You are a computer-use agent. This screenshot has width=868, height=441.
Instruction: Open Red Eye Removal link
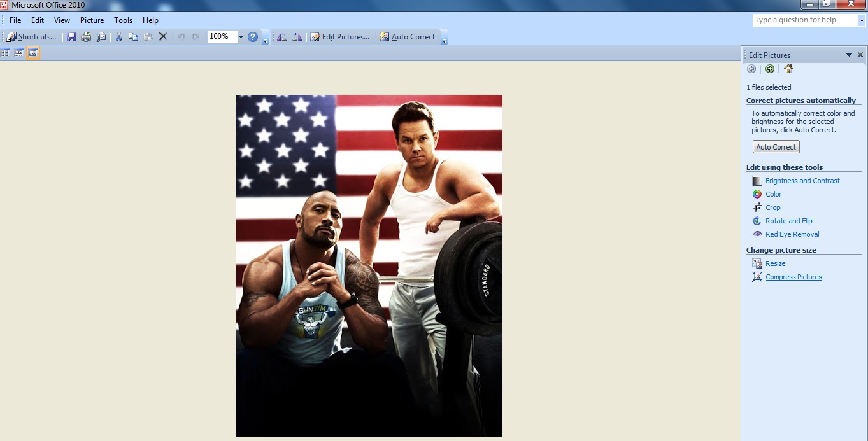coord(792,234)
